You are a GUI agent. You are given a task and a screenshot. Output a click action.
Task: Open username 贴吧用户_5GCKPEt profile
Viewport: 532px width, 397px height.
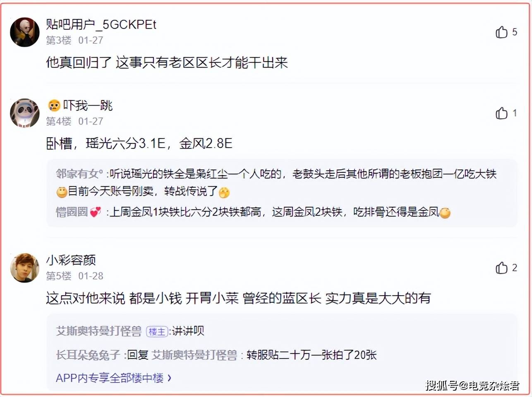(x=101, y=25)
